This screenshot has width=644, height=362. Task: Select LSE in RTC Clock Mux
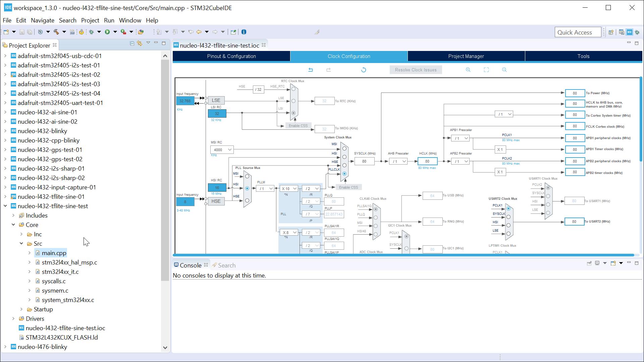coord(293,101)
